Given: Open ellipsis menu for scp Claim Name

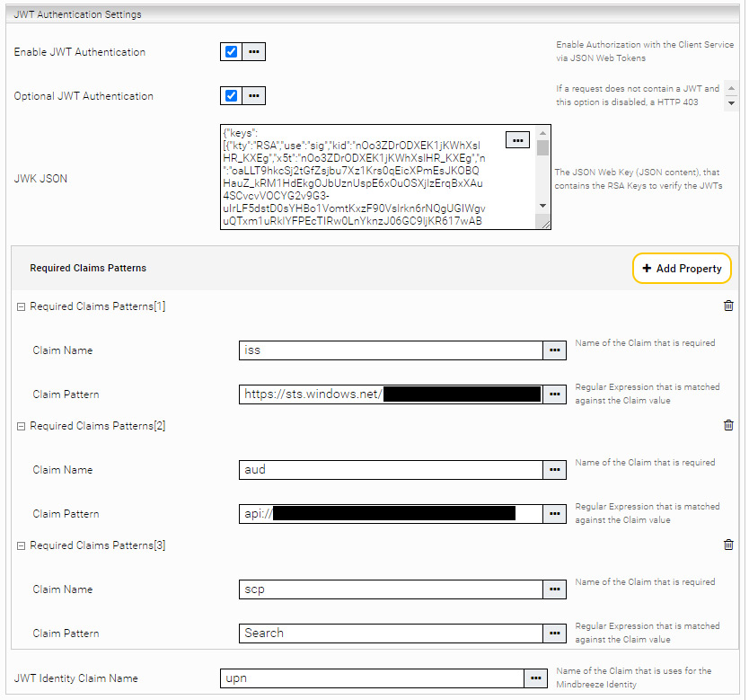Looking at the screenshot, I should pos(554,589).
